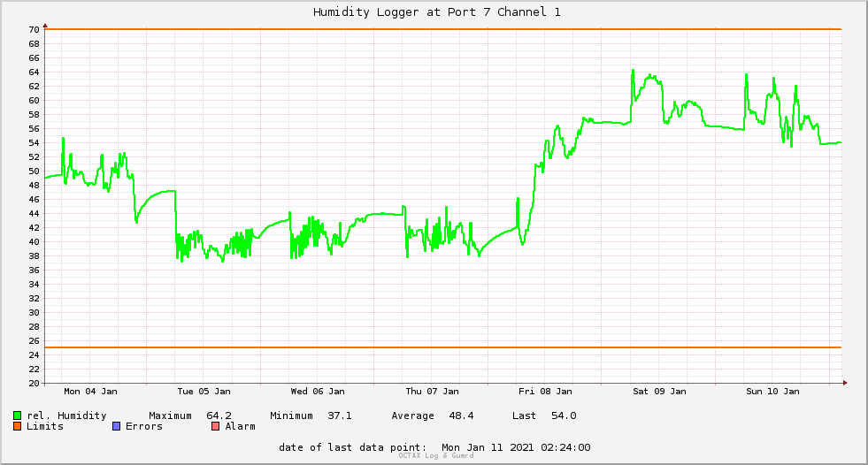The height and width of the screenshot is (465, 868).
Task: Click the Minimum value 37.1
Action: tap(340, 415)
